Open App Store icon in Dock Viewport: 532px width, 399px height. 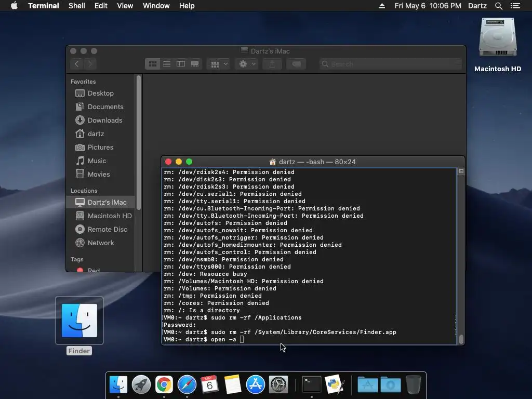256,384
